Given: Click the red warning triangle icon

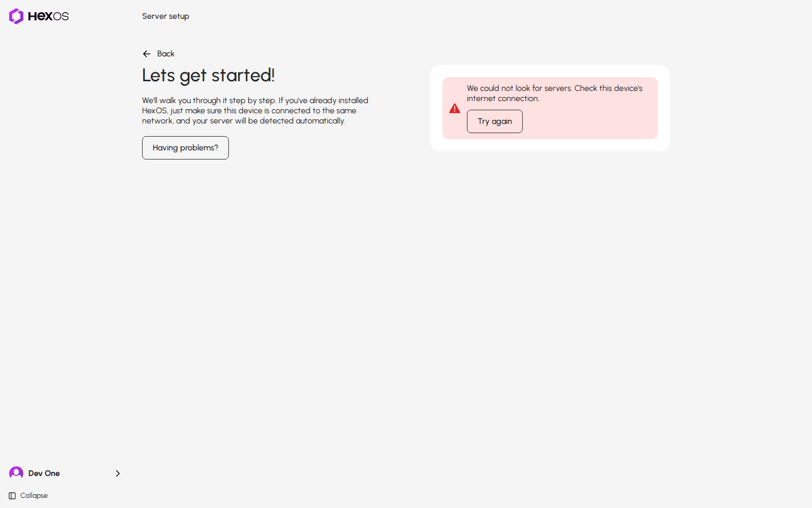Looking at the screenshot, I should coord(455,108).
